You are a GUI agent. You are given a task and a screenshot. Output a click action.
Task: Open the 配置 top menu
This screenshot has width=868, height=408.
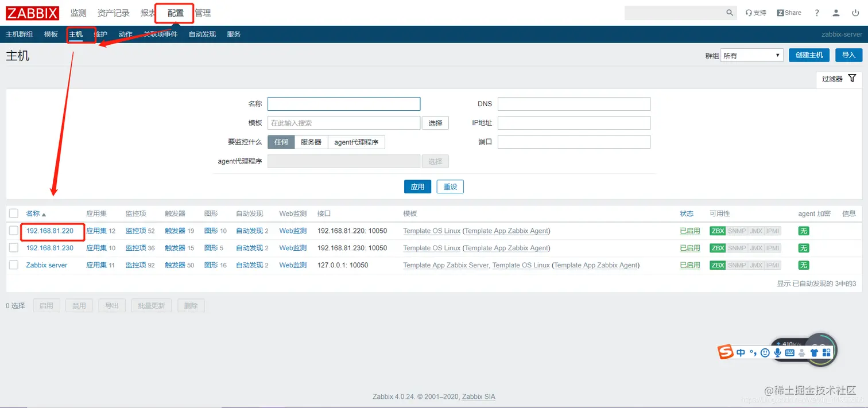(176, 13)
